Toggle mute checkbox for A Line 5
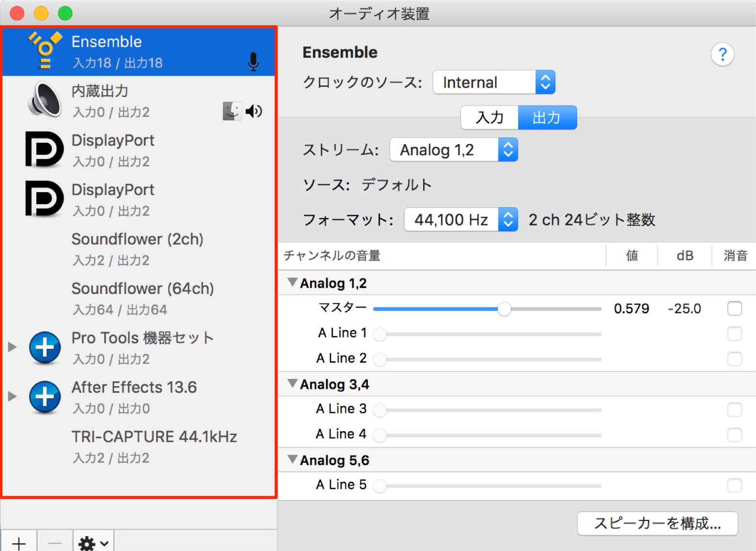Viewport: 756px width, 551px height. click(x=735, y=486)
